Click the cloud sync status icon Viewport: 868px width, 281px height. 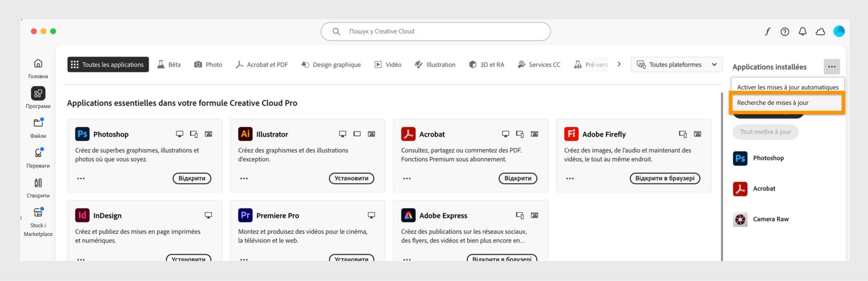tap(820, 32)
